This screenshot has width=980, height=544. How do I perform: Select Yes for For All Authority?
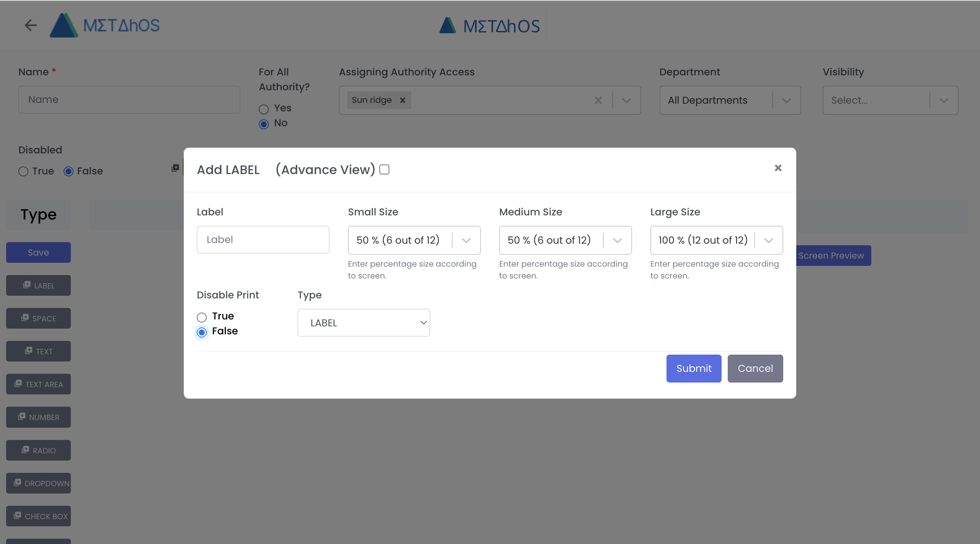(264, 109)
